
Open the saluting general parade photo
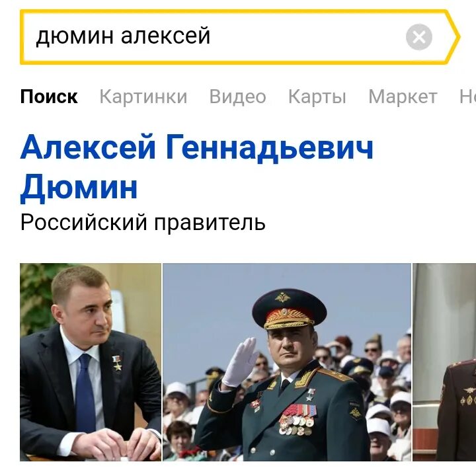pyautogui.click(x=287, y=362)
